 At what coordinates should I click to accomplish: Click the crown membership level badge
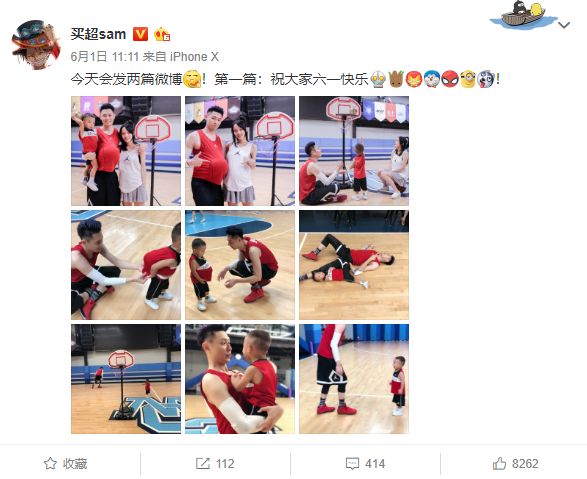tap(162, 34)
